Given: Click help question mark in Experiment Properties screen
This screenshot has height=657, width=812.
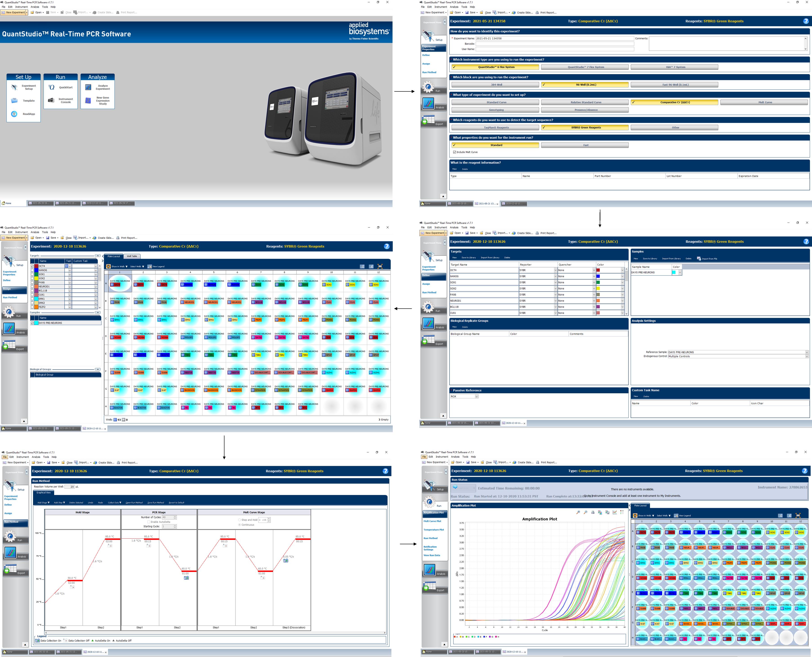Looking at the screenshot, I should point(806,21).
